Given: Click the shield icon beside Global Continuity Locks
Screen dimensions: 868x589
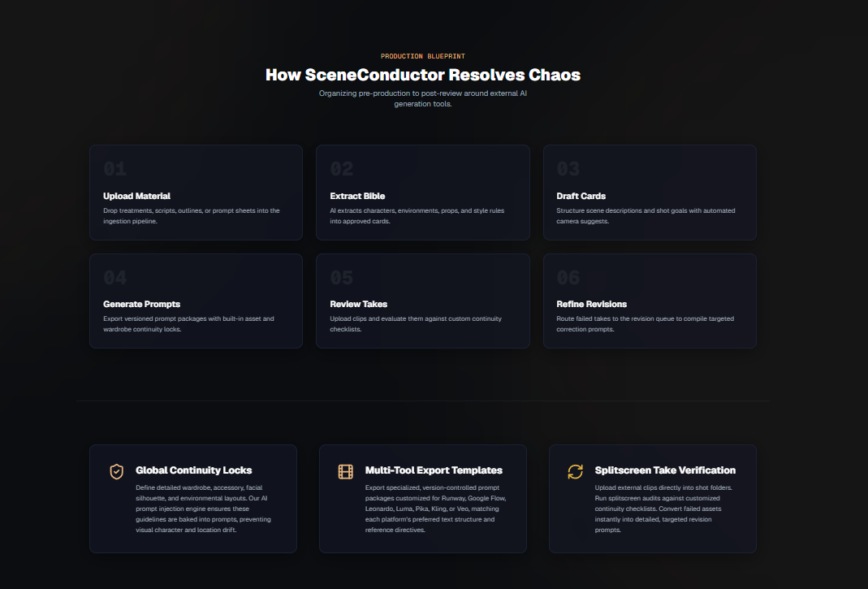Looking at the screenshot, I should 116,471.
